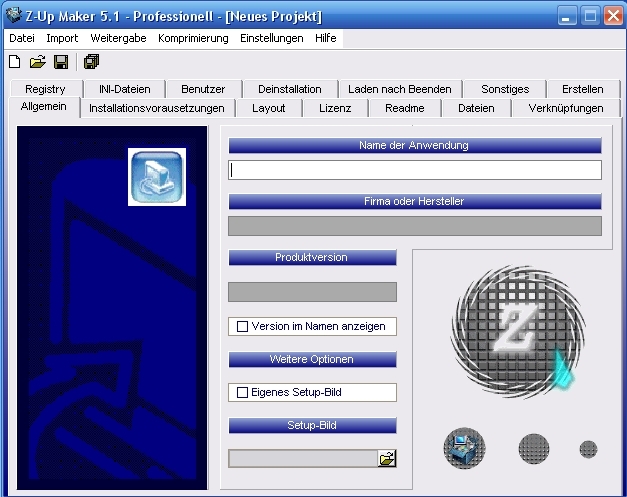The width and height of the screenshot is (627, 497).
Task: Open the Datei menu
Action: click(x=22, y=38)
